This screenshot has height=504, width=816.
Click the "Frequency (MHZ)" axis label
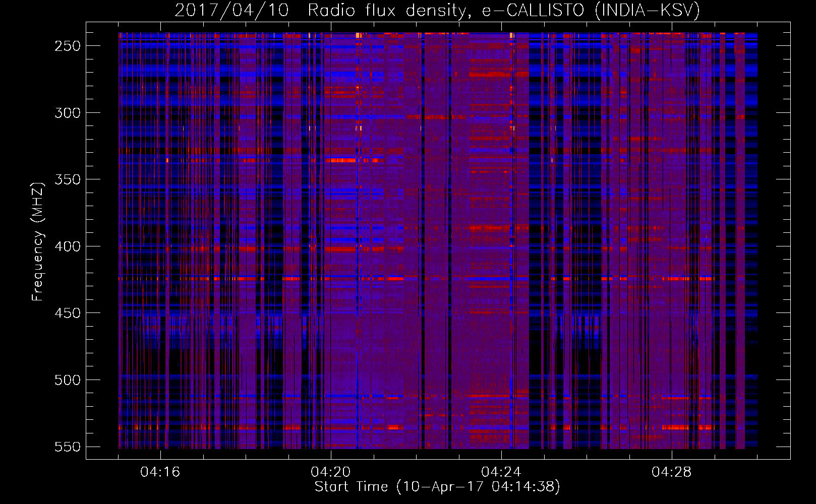37,241
